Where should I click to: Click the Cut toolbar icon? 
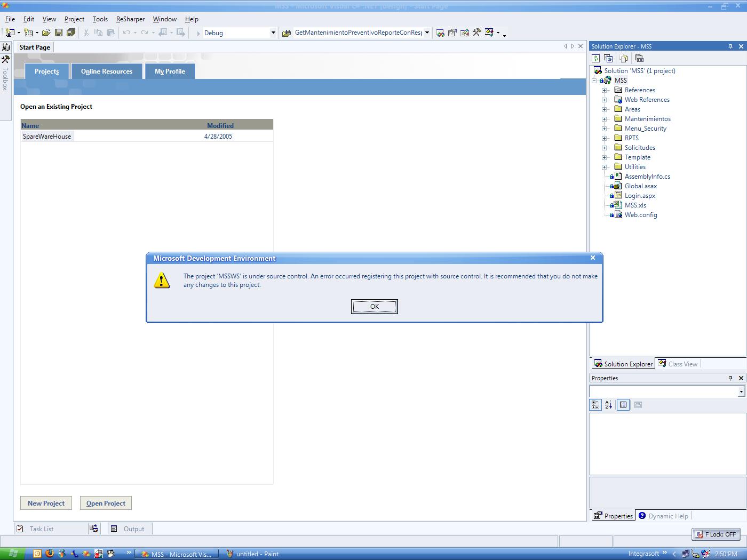tap(86, 33)
